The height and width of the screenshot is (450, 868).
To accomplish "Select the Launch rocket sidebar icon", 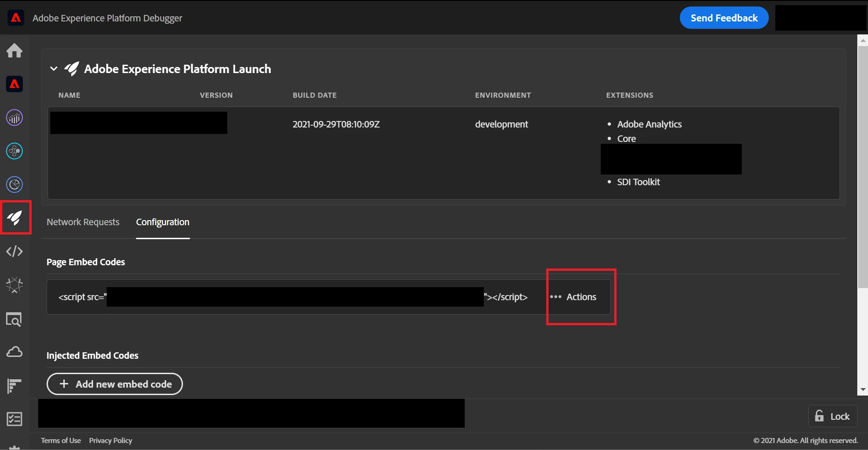I will point(15,217).
